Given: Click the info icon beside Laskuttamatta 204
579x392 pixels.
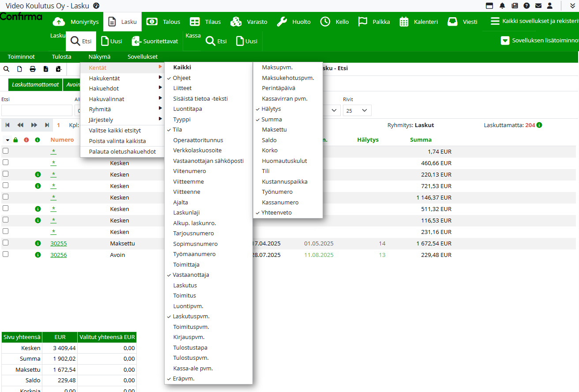Looking at the screenshot, I should pyautogui.click(x=539, y=125).
